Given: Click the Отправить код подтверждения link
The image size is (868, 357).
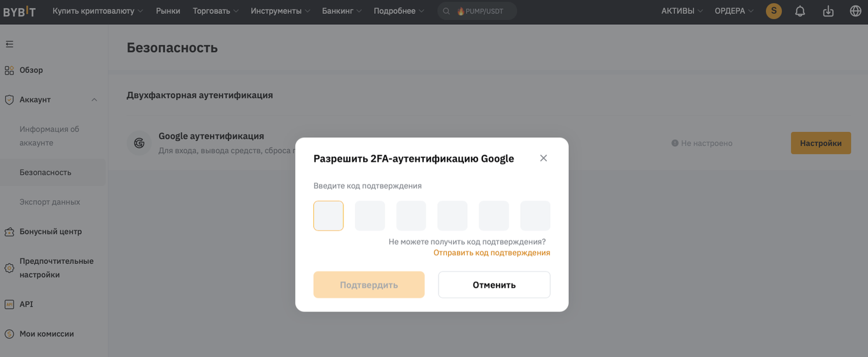Looking at the screenshot, I should coord(491,252).
